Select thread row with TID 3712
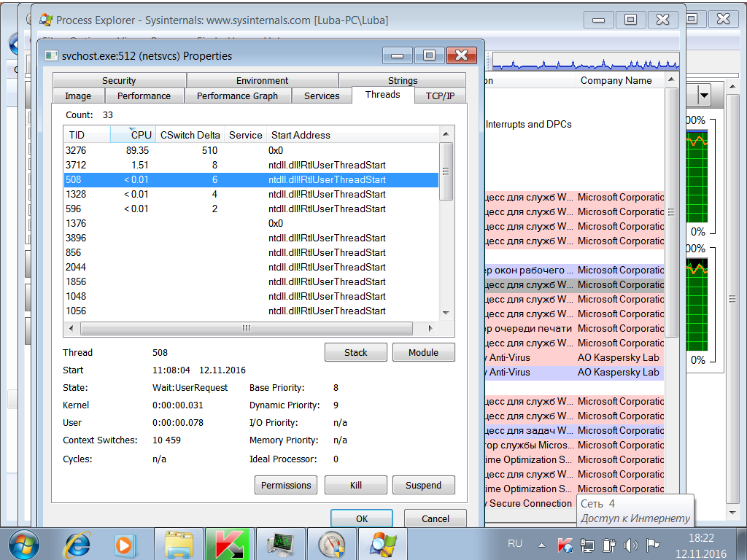 coord(251,165)
